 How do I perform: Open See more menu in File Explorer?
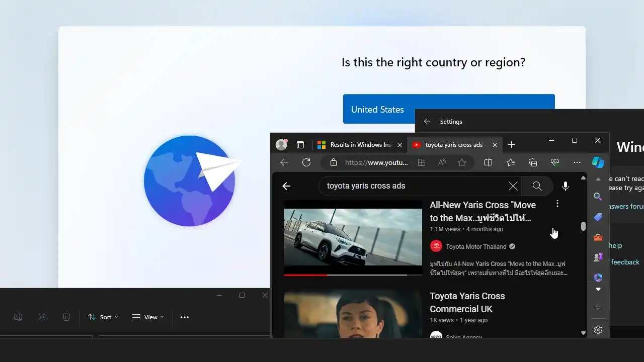185,317
